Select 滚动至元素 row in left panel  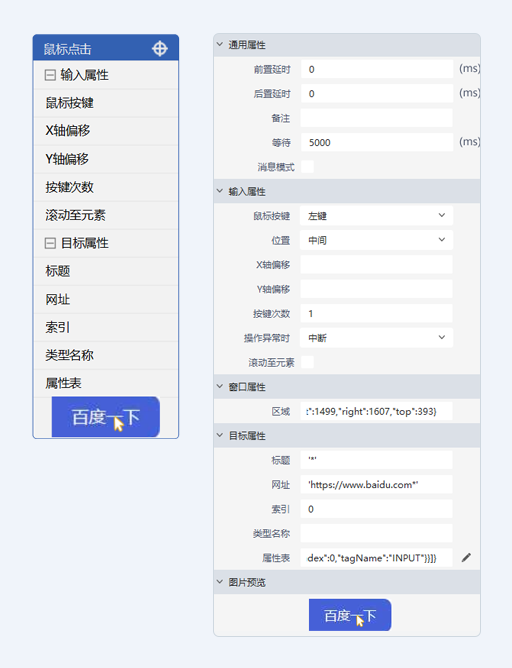pyautogui.click(x=106, y=215)
